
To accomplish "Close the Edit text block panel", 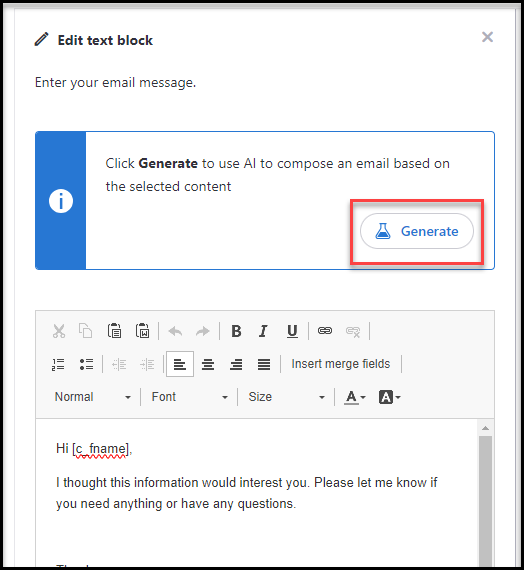I will click(487, 37).
